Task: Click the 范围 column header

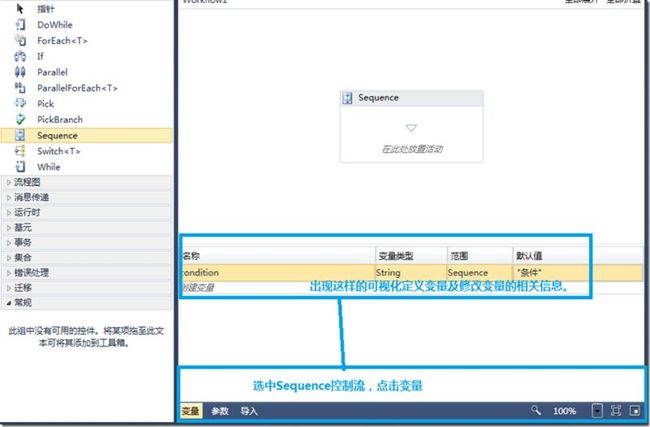Action: tap(480, 256)
